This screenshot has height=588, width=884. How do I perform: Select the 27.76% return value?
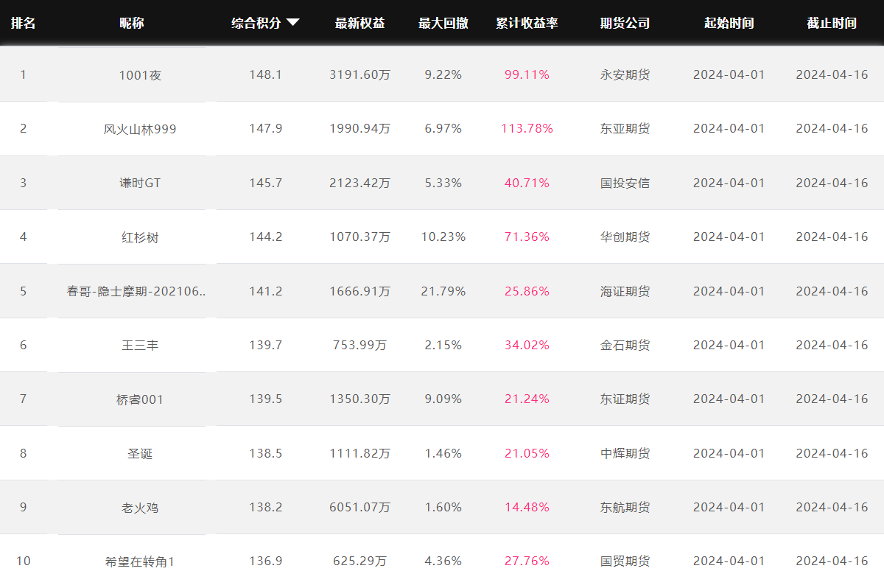click(x=527, y=561)
